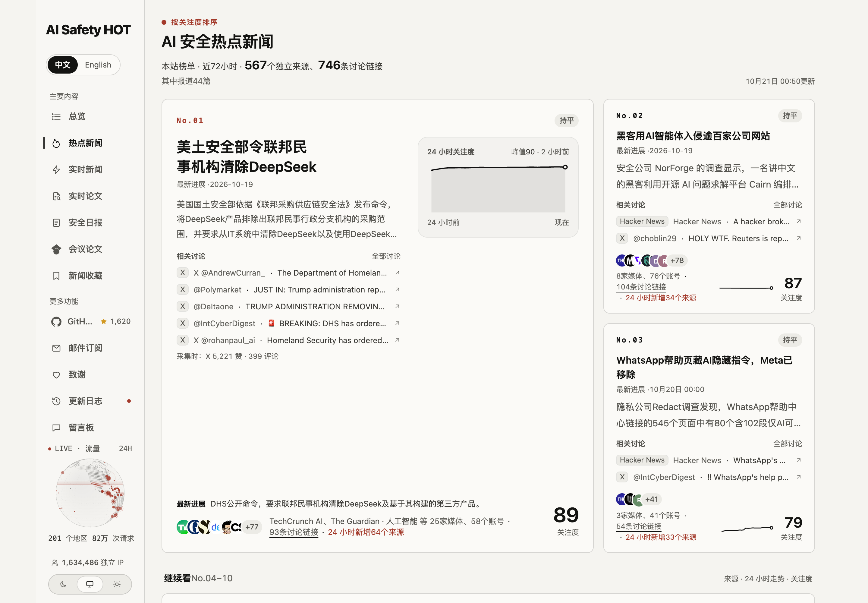
Task: Click the 24小时关注度 trend chart endpoint
Action: (x=565, y=167)
